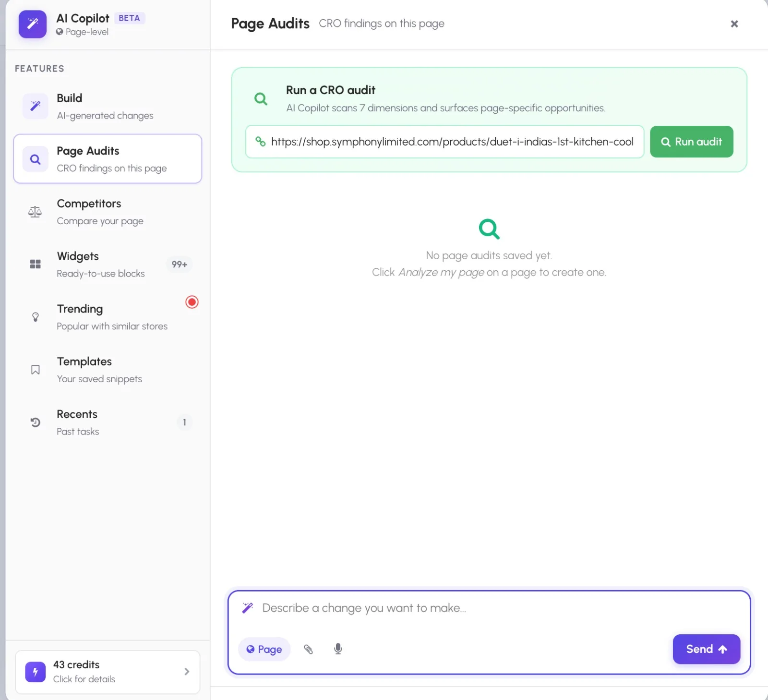The height and width of the screenshot is (700, 768).
Task: Click the Widgets grid icon
Action: pyautogui.click(x=36, y=265)
